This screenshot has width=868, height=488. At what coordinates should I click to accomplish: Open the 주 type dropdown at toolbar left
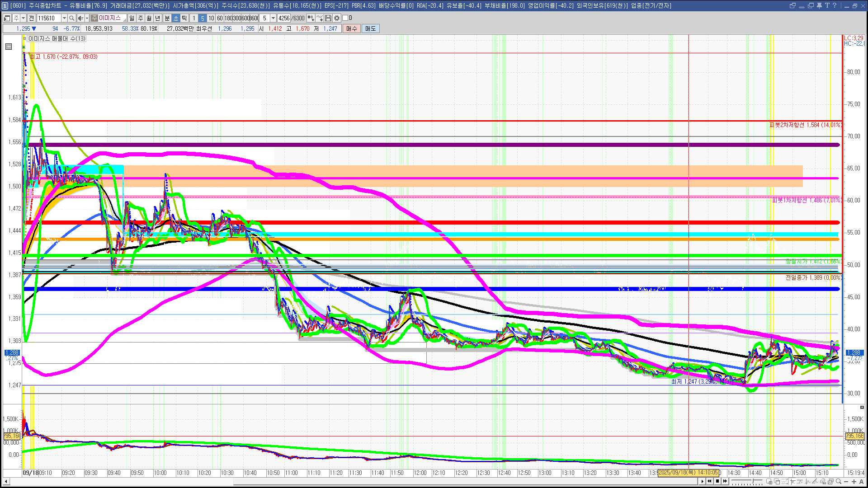click(23, 18)
